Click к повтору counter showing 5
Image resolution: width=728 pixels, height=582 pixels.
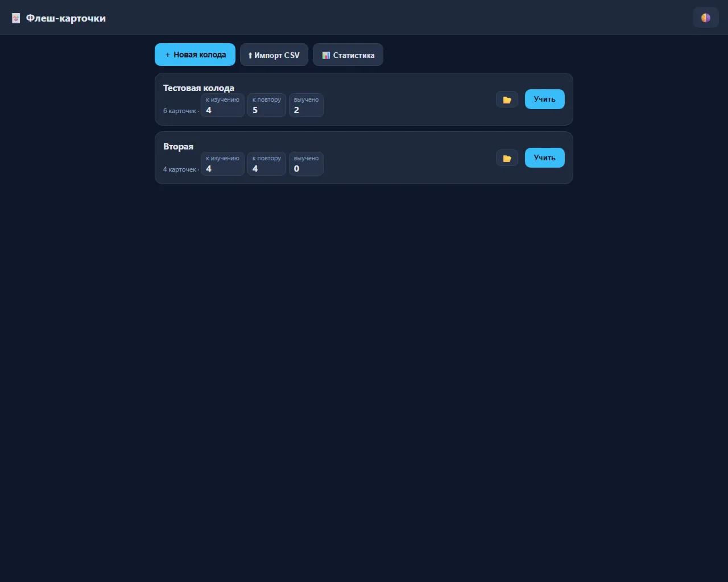tap(266, 105)
